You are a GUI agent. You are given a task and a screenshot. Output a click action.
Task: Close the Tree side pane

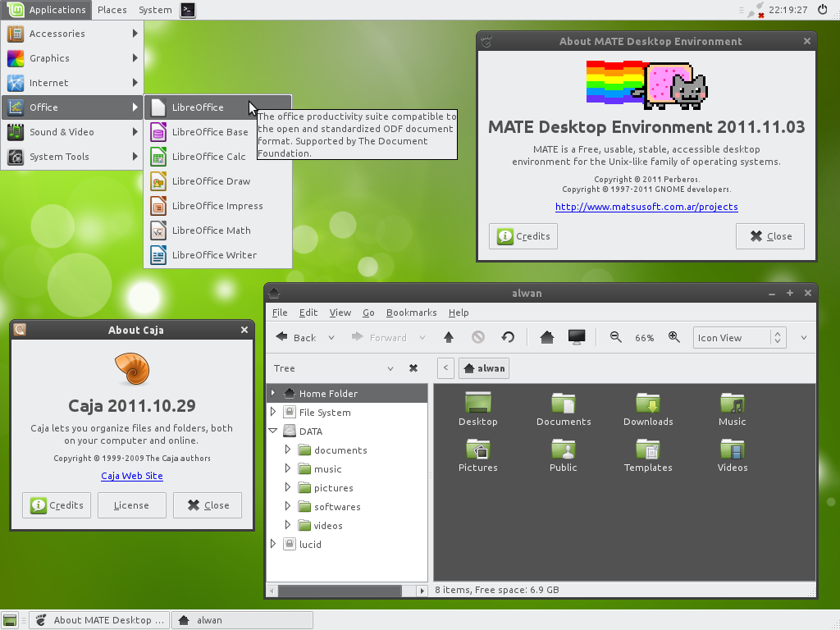[x=413, y=368]
